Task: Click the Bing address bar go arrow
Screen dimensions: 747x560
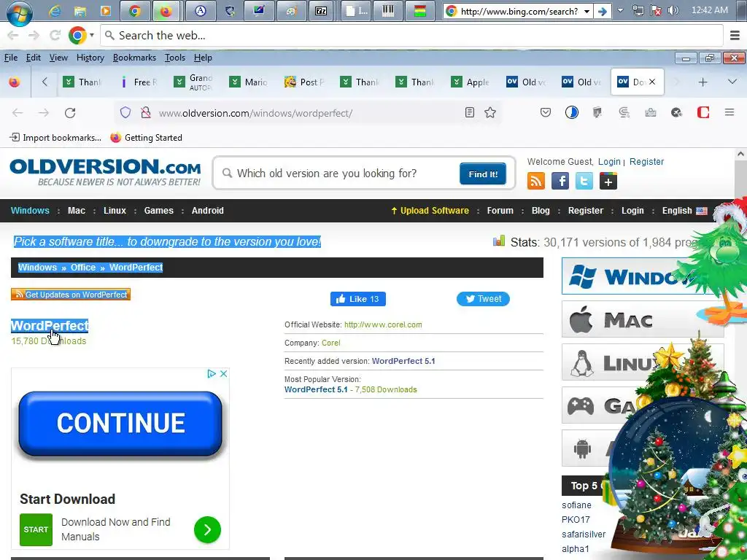Action: tap(603, 11)
